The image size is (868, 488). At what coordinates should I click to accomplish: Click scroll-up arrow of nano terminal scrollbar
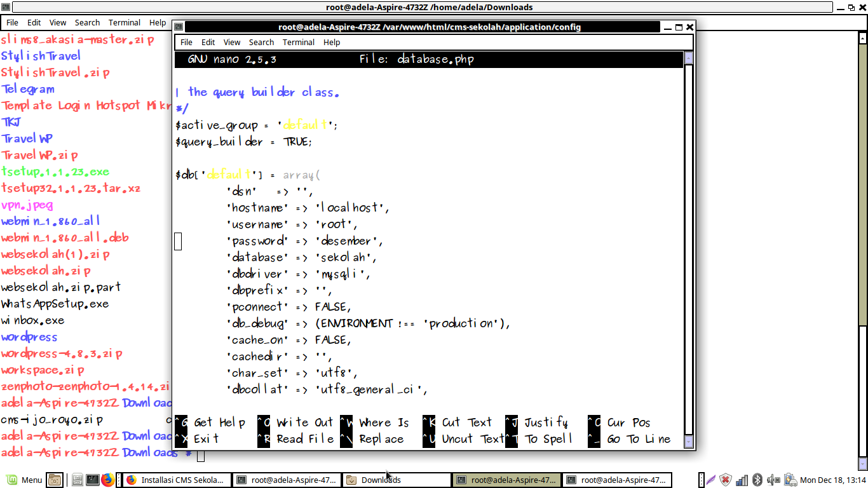tap(689, 58)
